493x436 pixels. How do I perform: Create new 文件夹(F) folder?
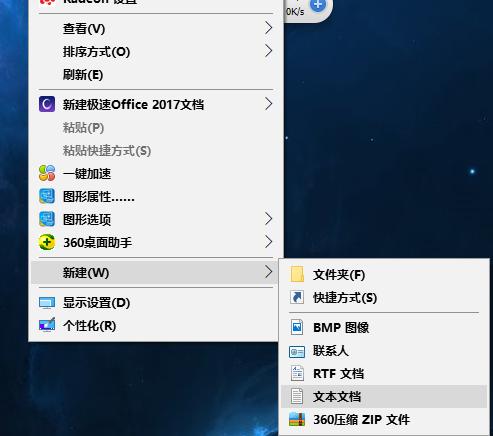[x=384, y=274]
